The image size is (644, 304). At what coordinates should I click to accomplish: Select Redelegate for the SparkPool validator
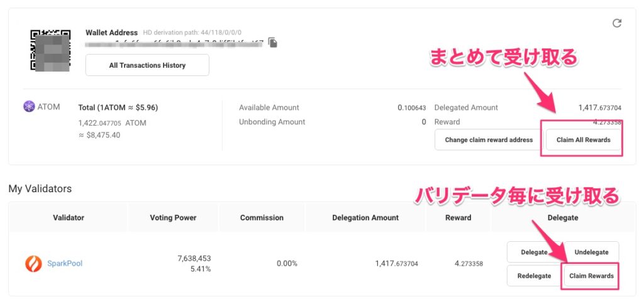pos(534,276)
